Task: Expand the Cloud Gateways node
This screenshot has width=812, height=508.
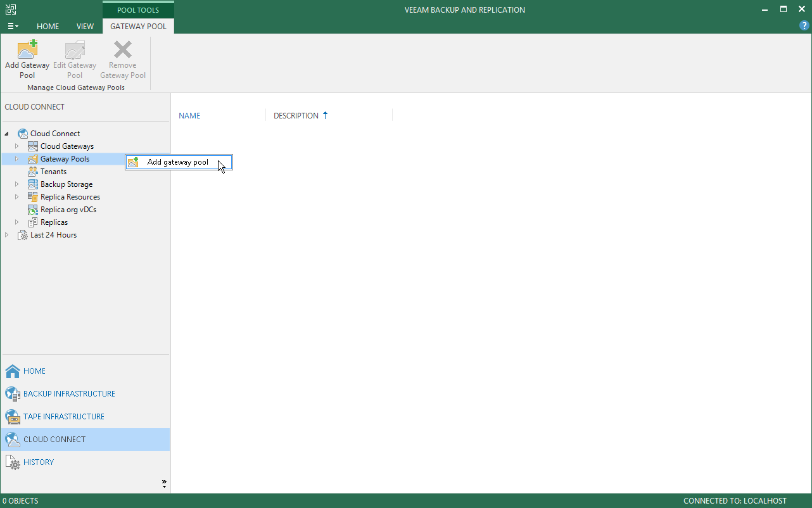Action: pos(17,146)
